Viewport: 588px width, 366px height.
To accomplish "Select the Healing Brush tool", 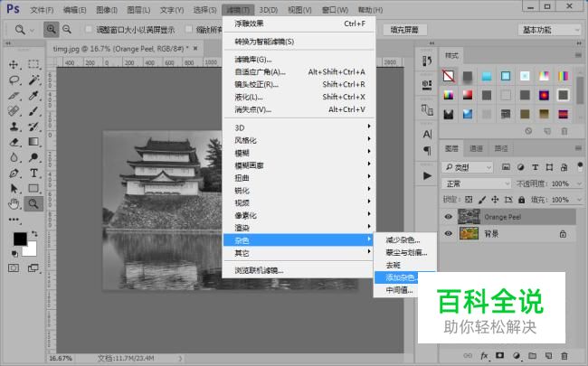I will pyautogui.click(x=14, y=111).
